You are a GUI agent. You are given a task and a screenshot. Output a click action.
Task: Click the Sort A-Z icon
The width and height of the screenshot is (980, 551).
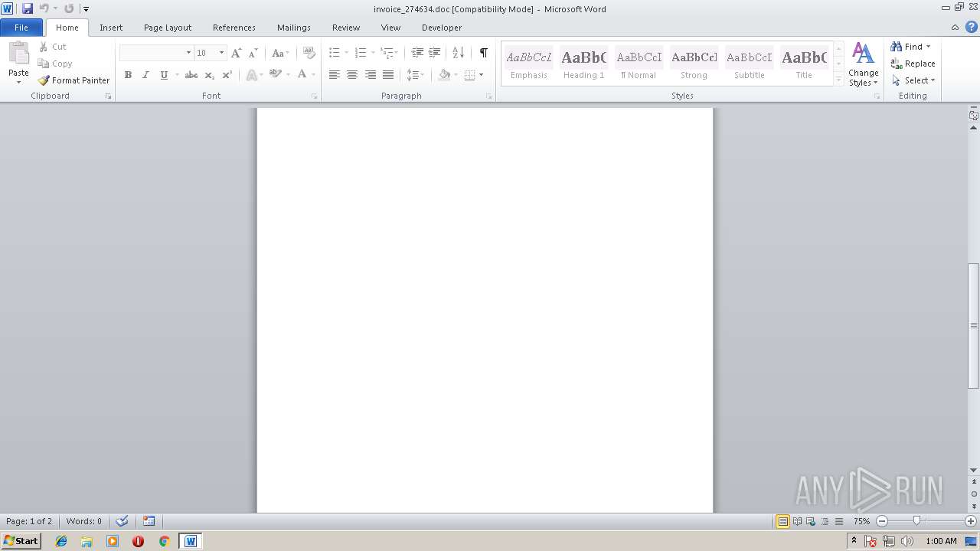458,53
